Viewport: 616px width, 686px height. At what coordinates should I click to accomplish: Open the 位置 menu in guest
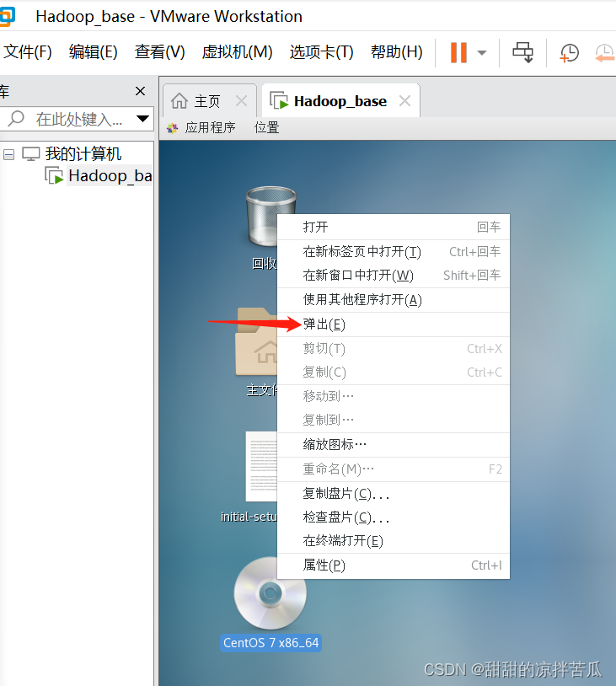[x=266, y=128]
